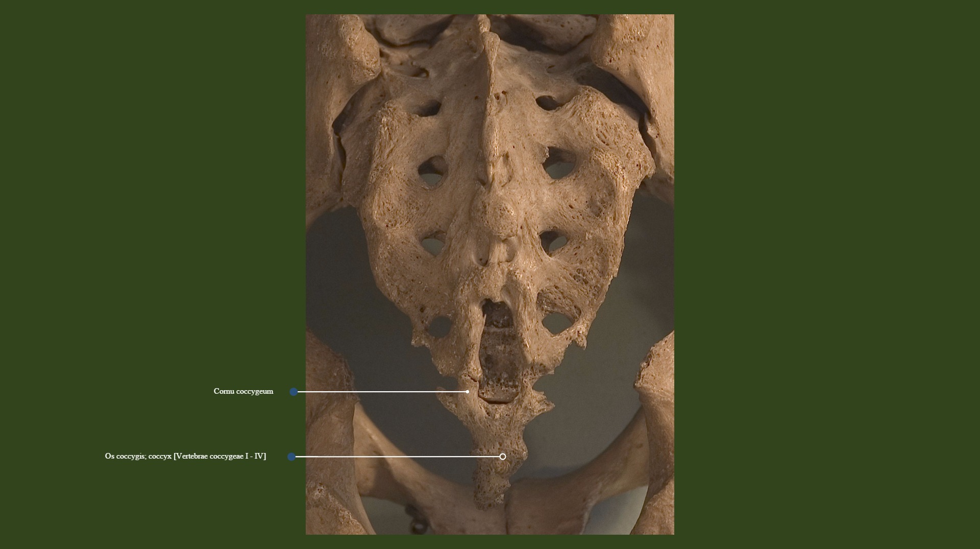980x549 pixels.
Task: Click the blue dot beside Cornu coccygeum
Action: [293, 392]
